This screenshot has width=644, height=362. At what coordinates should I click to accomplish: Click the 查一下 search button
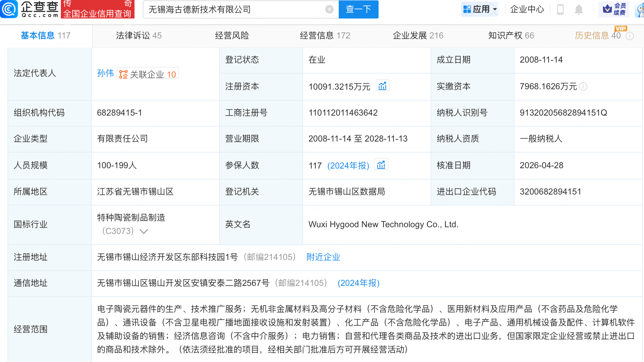(x=358, y=10)
